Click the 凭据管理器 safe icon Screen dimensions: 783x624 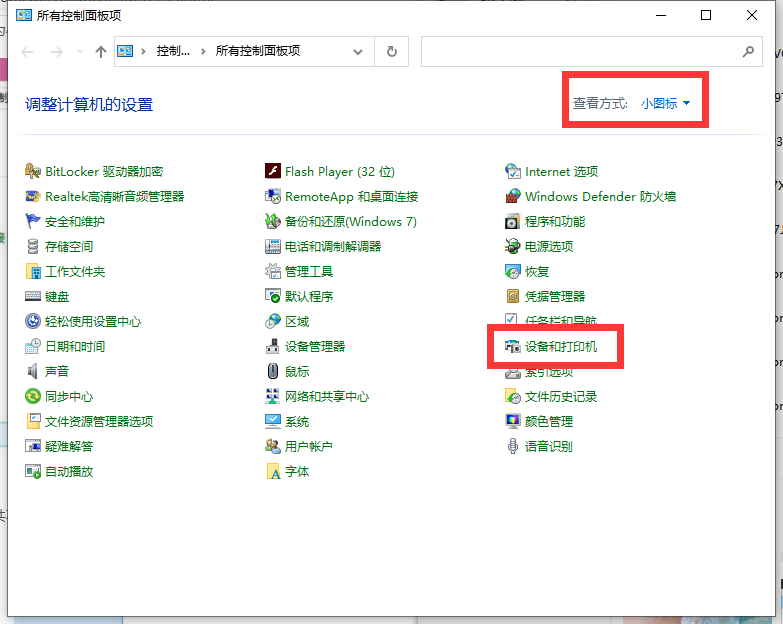[513, 297]
